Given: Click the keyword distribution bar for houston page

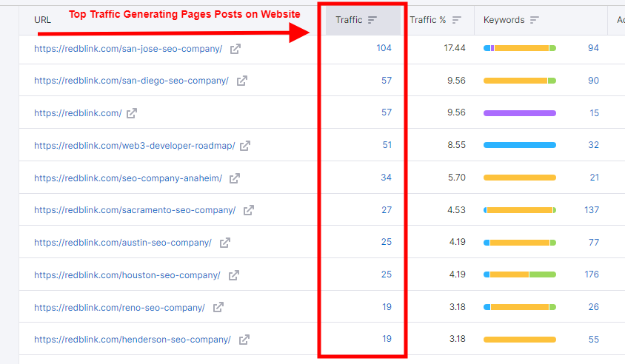Looking at the screenshot, I should pyautogui.click(x=520, y=274).
